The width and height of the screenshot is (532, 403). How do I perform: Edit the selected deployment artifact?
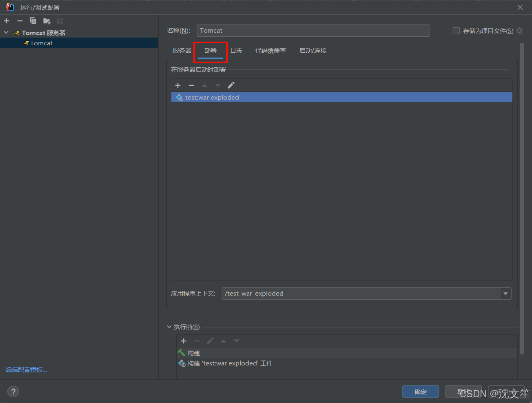[x=231, y=85]
